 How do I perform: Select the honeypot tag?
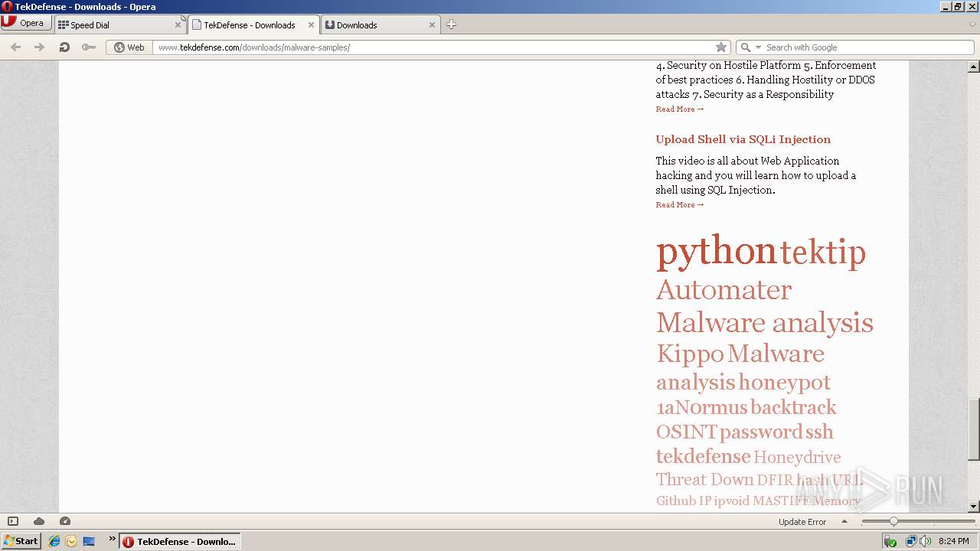coord(785,383)
